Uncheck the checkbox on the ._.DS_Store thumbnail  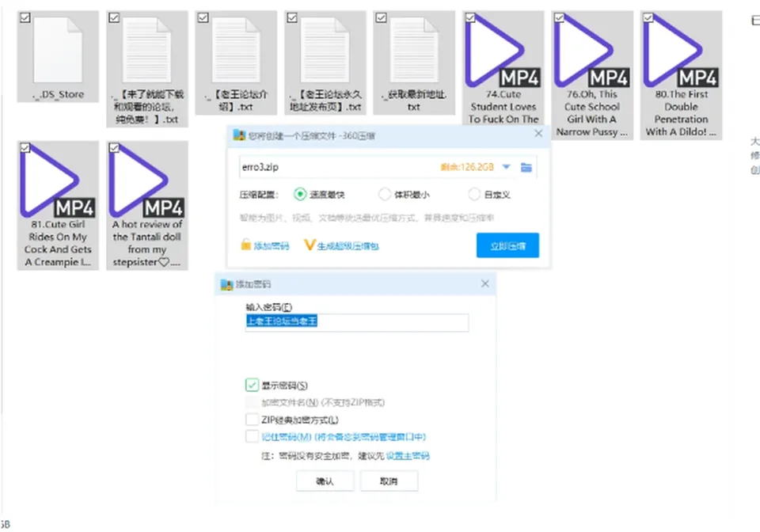25,18
